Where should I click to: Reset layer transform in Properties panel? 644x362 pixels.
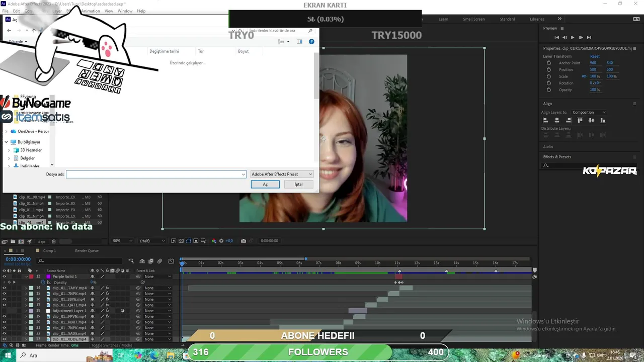pyautogui.click(x=595, y=56)
